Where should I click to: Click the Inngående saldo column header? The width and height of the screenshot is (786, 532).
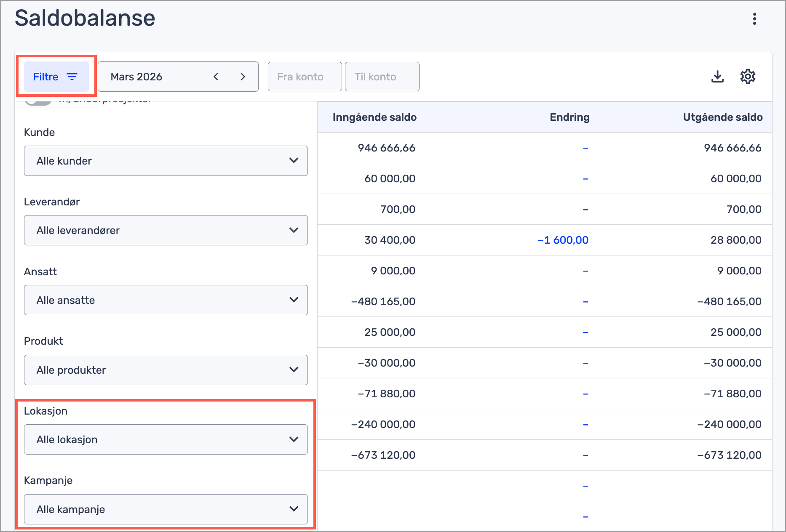(x=374, y=117)
